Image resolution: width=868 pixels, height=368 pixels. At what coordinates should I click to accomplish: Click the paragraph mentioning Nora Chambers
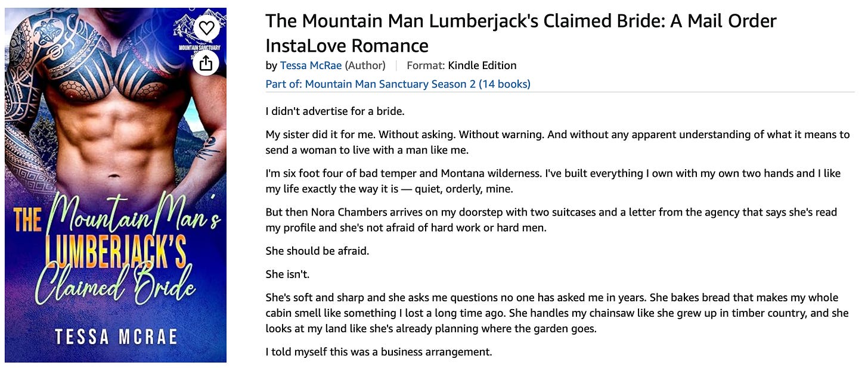[551, 220]
